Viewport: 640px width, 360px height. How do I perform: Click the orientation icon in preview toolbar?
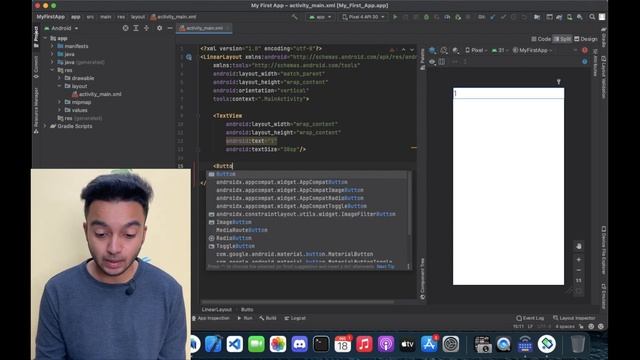tap(444, 50)
